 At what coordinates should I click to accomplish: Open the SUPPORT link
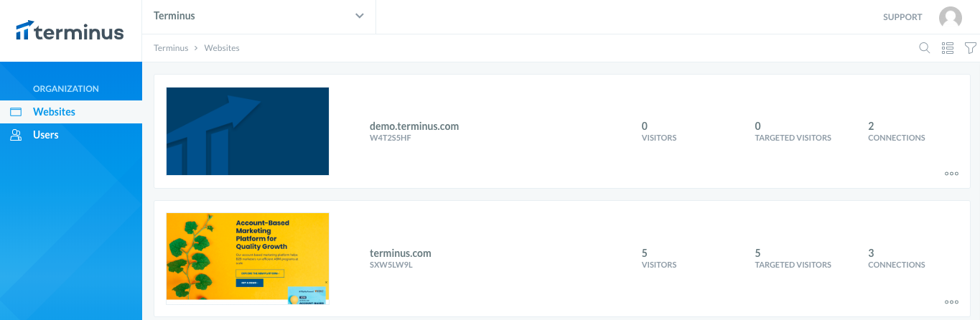902,17
